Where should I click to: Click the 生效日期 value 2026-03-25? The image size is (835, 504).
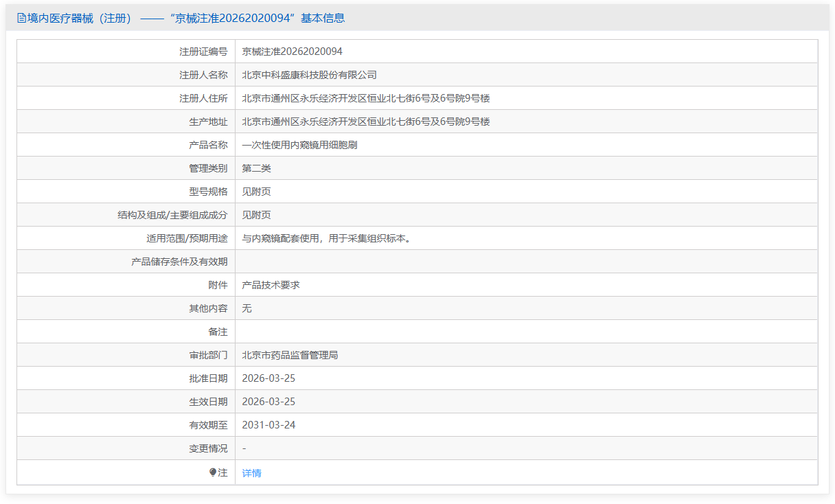(268, 402)
